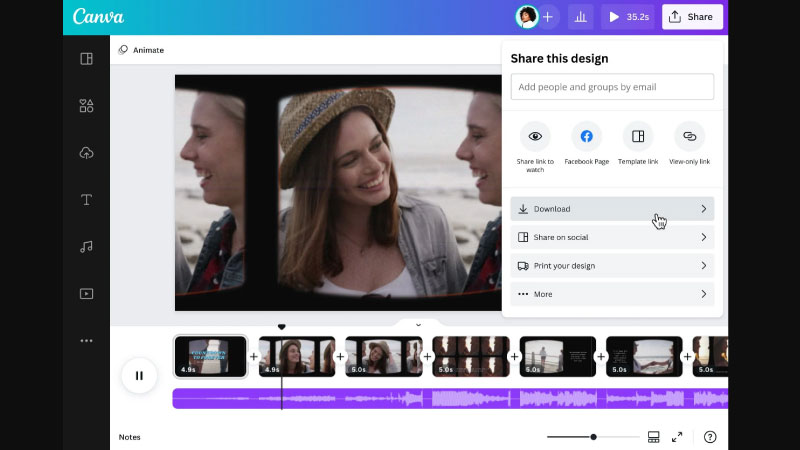Enter fullscreen presentation mode
This screenshot has width=800, height=450.
tap(677, 437)
